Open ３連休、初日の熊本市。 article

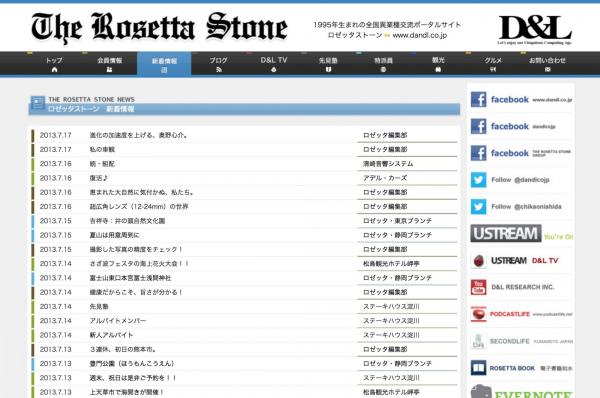tap(123, 349)
